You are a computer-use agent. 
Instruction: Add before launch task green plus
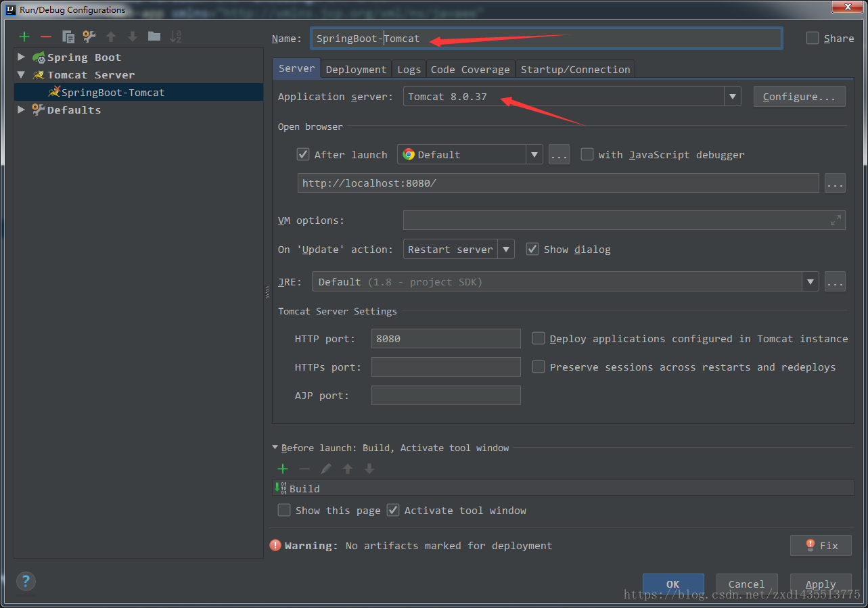283,469
